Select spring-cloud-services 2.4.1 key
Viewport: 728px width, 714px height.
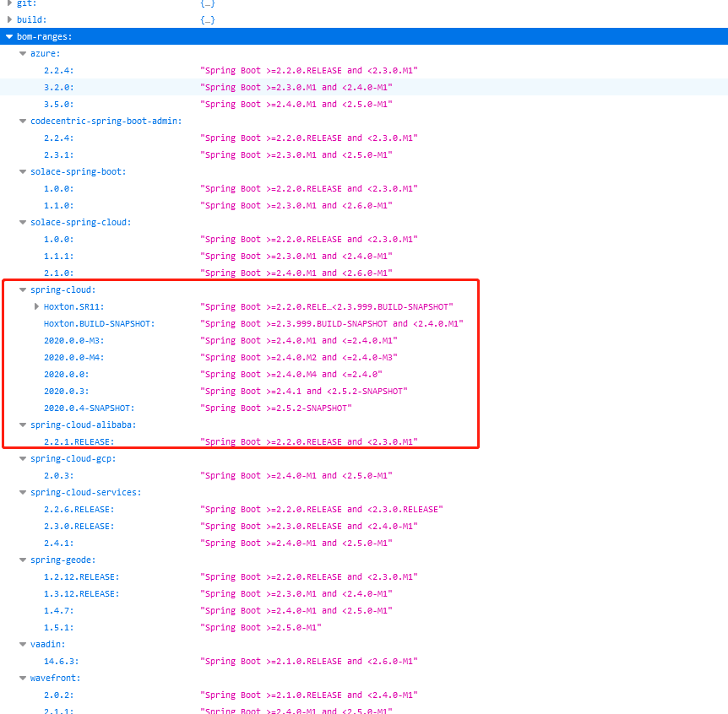[x=58, y=544]
